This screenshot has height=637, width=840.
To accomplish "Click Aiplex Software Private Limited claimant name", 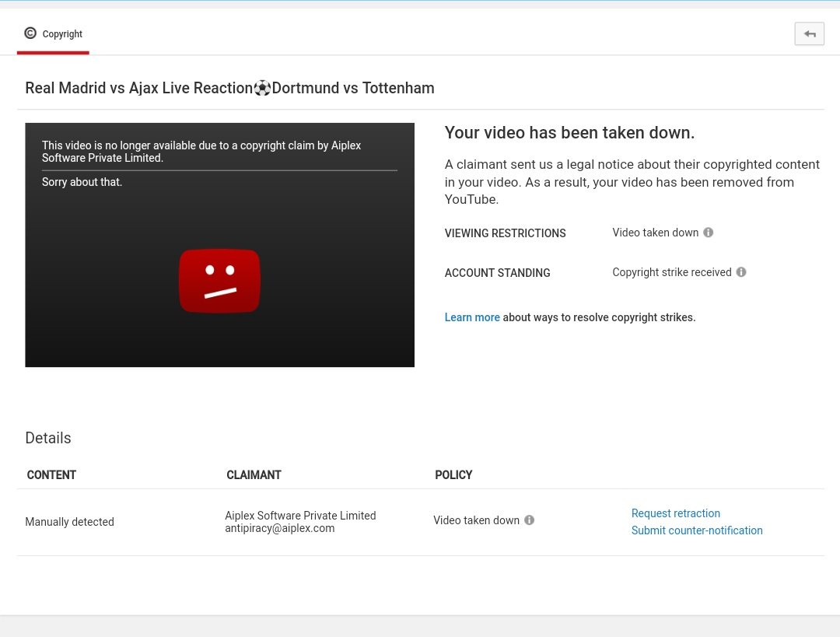I will point(300,516).
